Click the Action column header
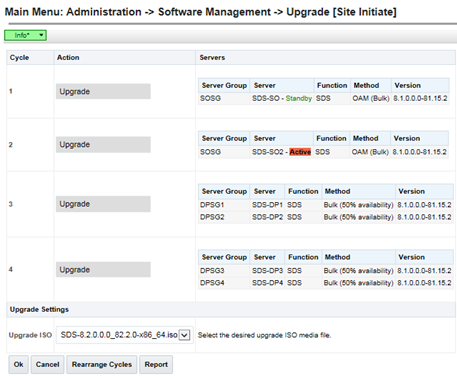The image size is (457, 376). (68, 57)
